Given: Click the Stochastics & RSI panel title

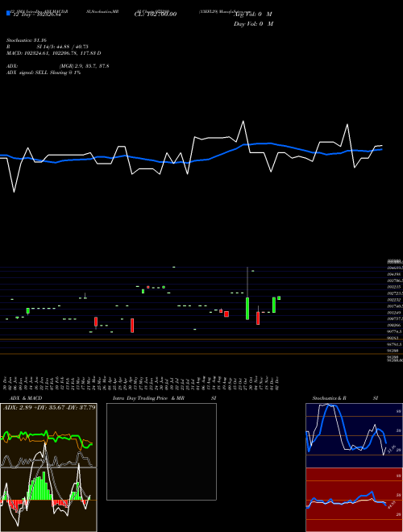Looking at the screenshot, I should point(345,398).
